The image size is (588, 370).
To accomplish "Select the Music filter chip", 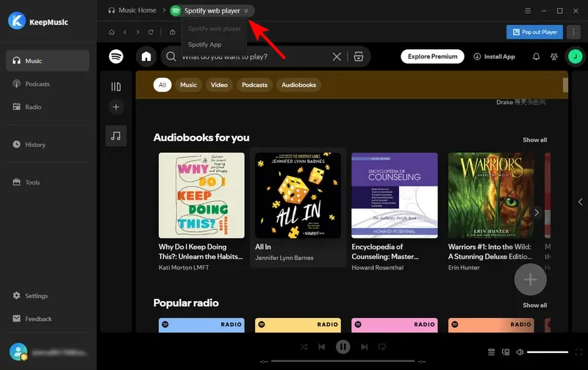I will (188, 85).
